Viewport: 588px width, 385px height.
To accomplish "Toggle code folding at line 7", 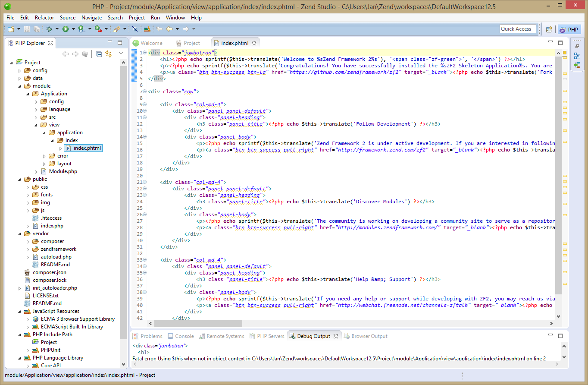I will point(145,92).
